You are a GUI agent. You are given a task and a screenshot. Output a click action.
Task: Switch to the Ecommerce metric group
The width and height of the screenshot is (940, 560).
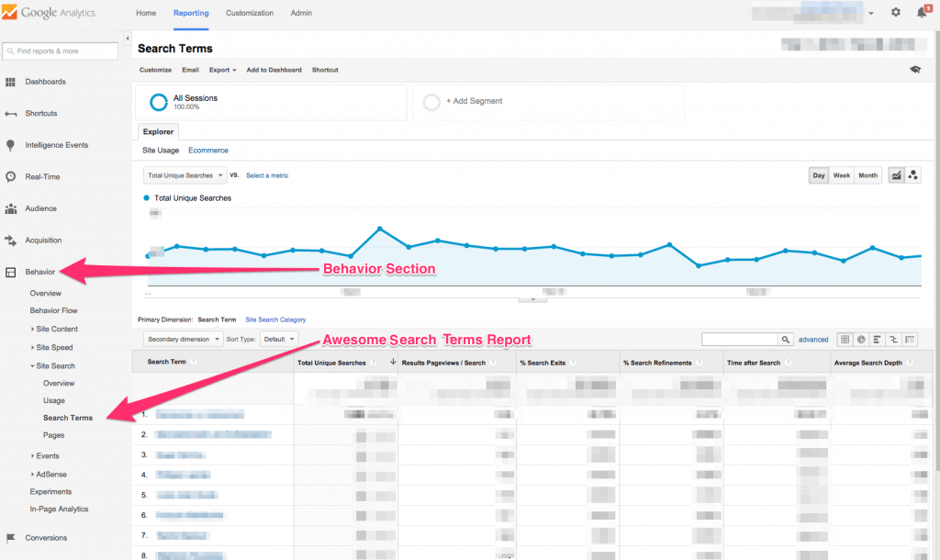tap(208, 151)
